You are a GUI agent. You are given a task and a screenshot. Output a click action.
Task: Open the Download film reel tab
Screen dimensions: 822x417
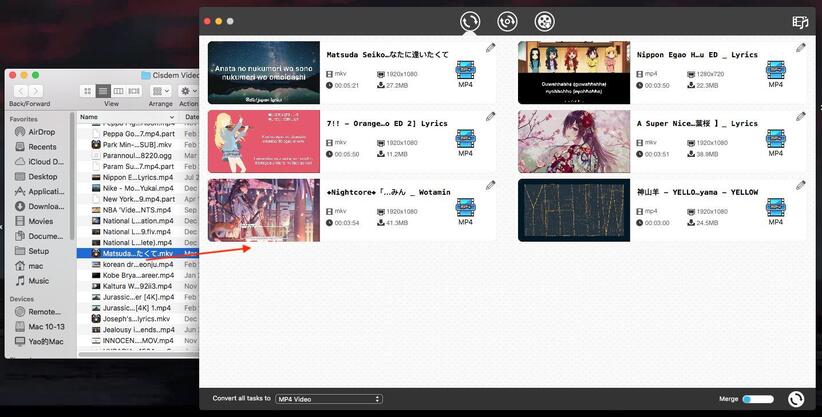[x=545, y=22]
